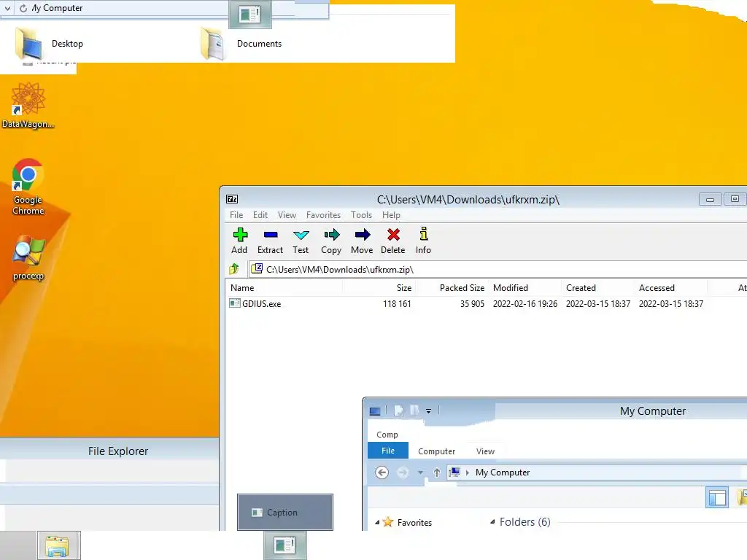Click the 118 161 size value
This screenshot has height=560, width=747.
pos(397,304)
